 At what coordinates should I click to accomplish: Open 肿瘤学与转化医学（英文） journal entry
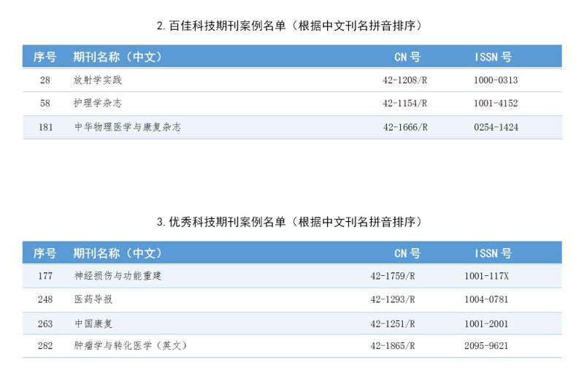(x=131, y=346)
